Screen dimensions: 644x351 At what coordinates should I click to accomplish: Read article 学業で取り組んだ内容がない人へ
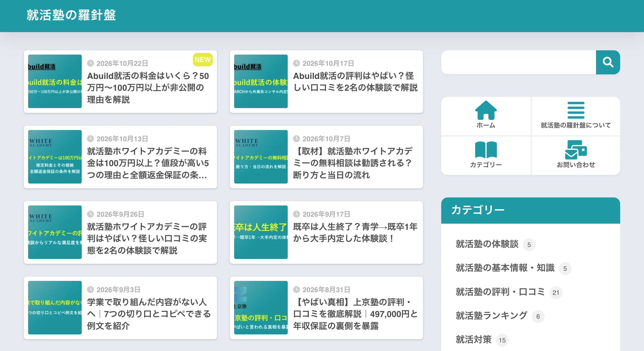149,314
